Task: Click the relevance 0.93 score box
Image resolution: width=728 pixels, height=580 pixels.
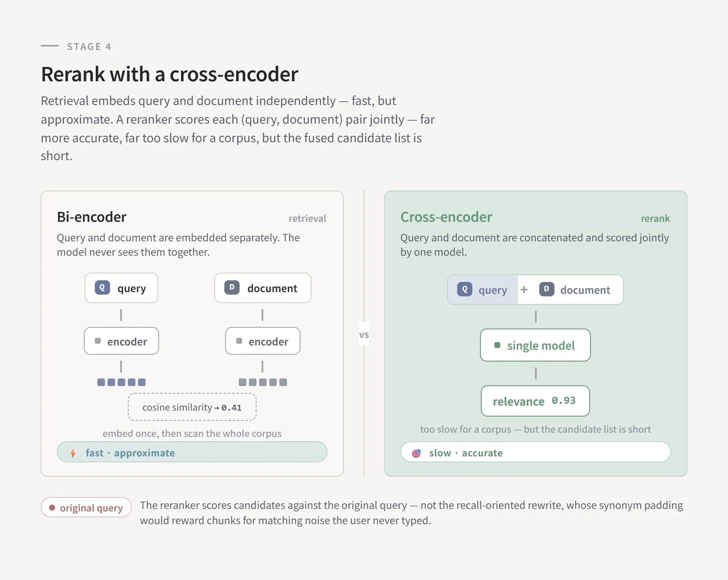Action: coord(535,401)
